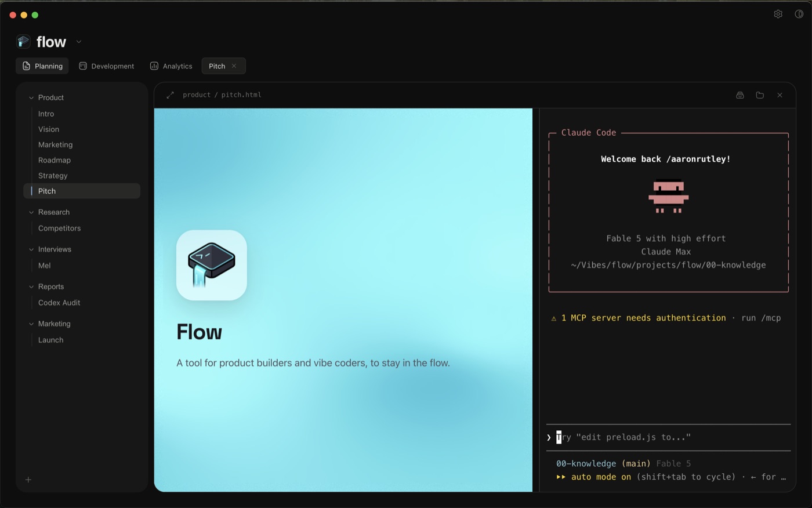Close the pitch.html panel with its X
The image size is (812, 508).
780,95
